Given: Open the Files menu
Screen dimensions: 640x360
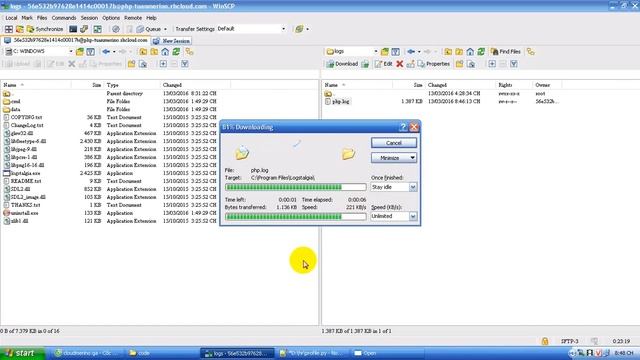Looking at the screenshot, I should click(42, 18).
